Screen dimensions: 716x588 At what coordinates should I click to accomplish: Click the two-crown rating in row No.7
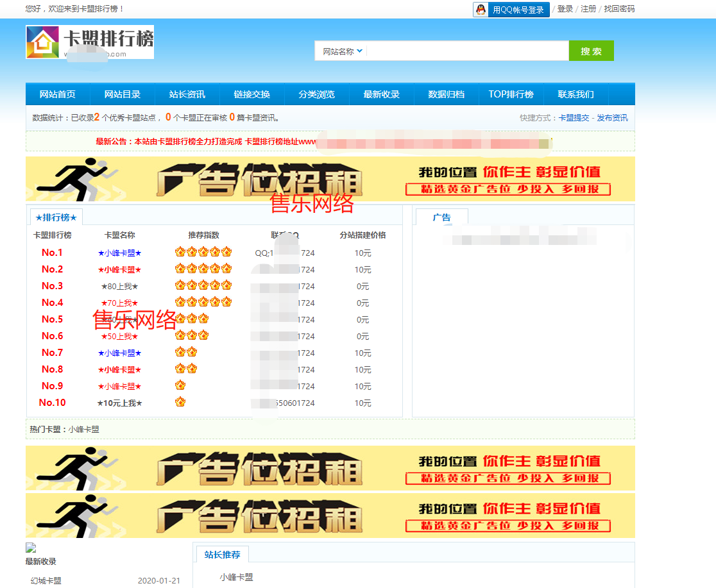pos(186,352)
